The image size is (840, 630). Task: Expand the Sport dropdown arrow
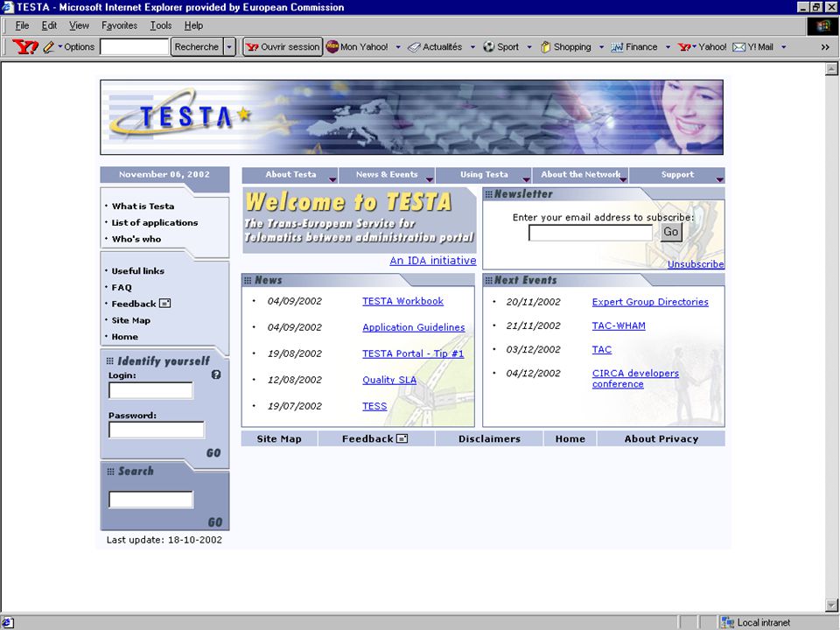[x=529, y=47]
